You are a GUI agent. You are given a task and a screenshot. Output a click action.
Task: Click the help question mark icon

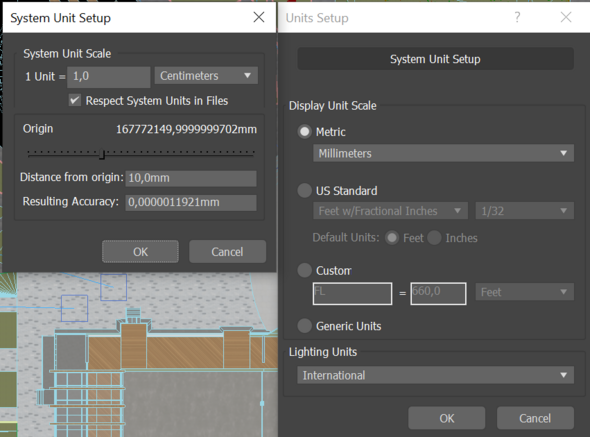pyautogui.click(x=517, y=17)
